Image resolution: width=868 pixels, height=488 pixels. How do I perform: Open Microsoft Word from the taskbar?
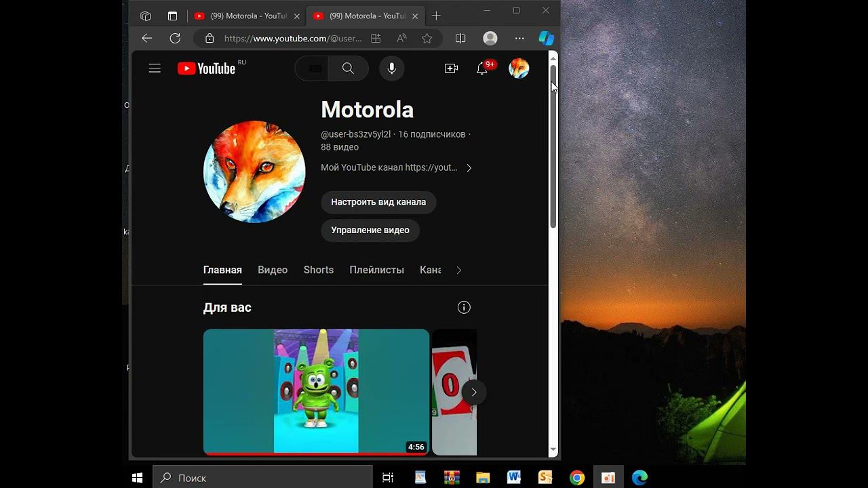point(513,478)
